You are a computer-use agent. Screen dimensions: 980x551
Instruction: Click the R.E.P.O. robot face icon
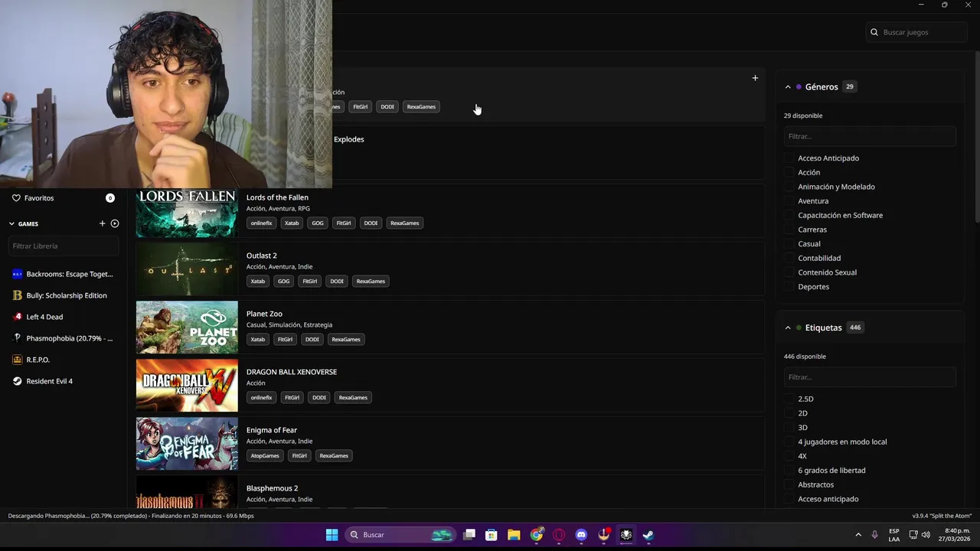click(18, 360)
